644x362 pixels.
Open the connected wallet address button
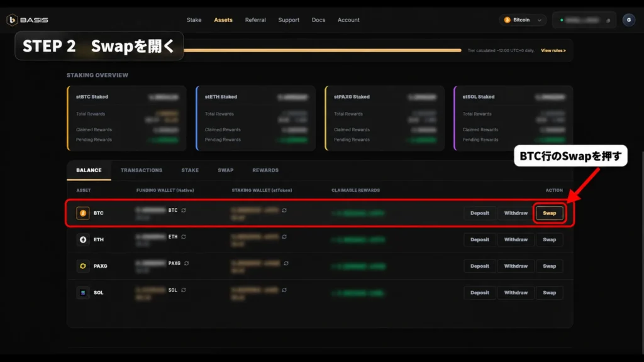click(x=584, y=19)
